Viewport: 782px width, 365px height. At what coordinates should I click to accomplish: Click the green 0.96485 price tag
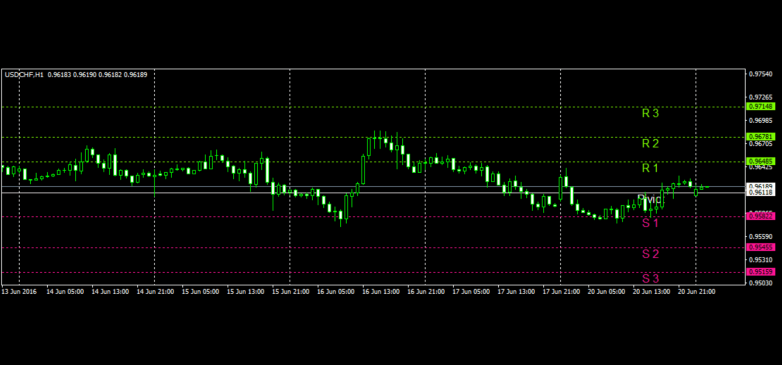761,162
